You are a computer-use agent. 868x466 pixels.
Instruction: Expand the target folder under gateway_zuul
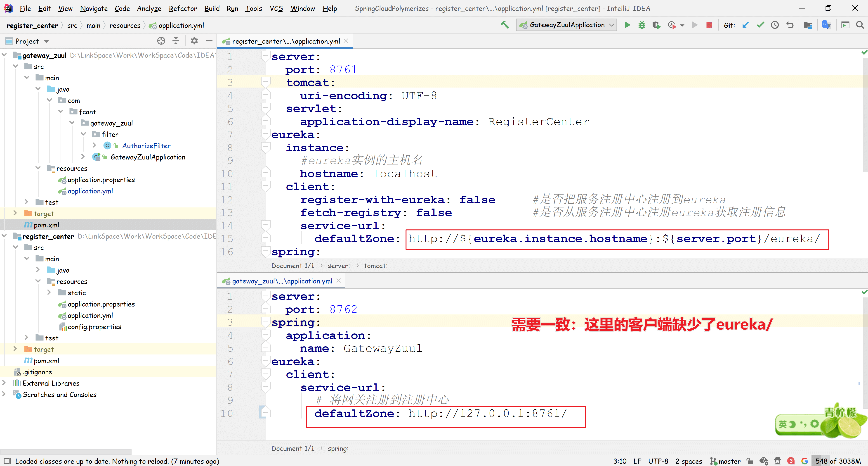click(x=15, y=214)
